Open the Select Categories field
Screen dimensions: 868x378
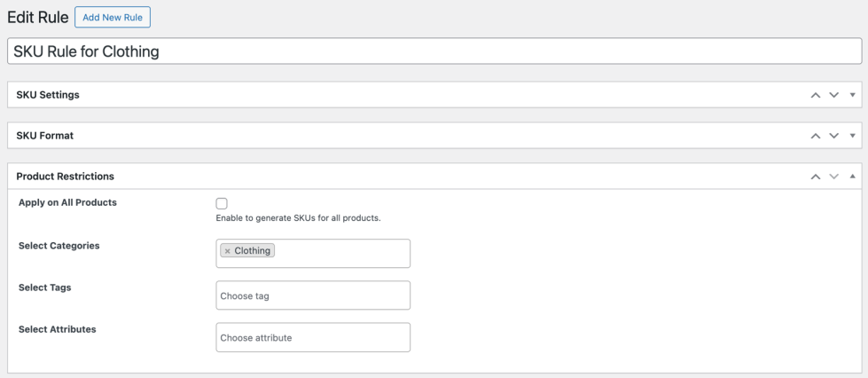(341, 253)
